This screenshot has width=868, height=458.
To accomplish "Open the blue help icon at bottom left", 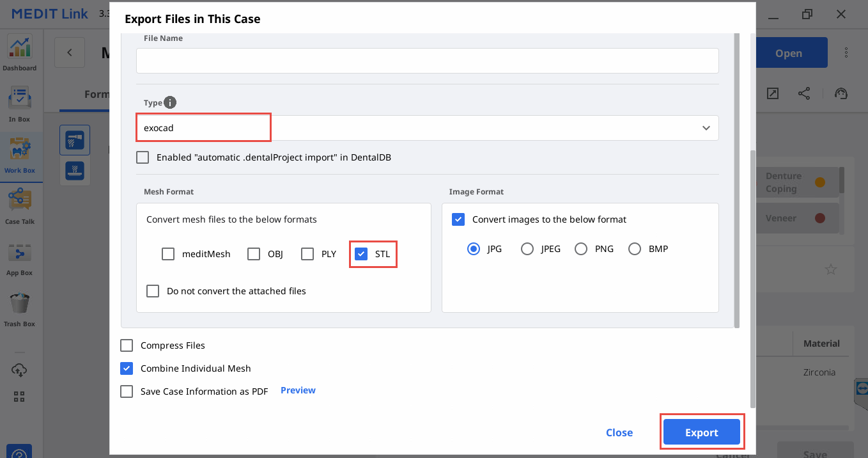I will click(19, 452).
